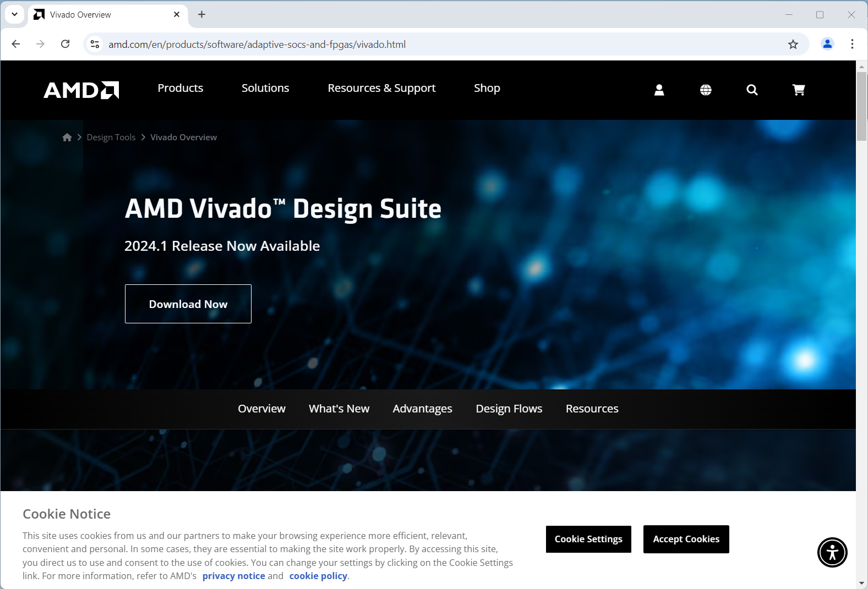Expand the tab search dropdown arrow

pos(15,14)
